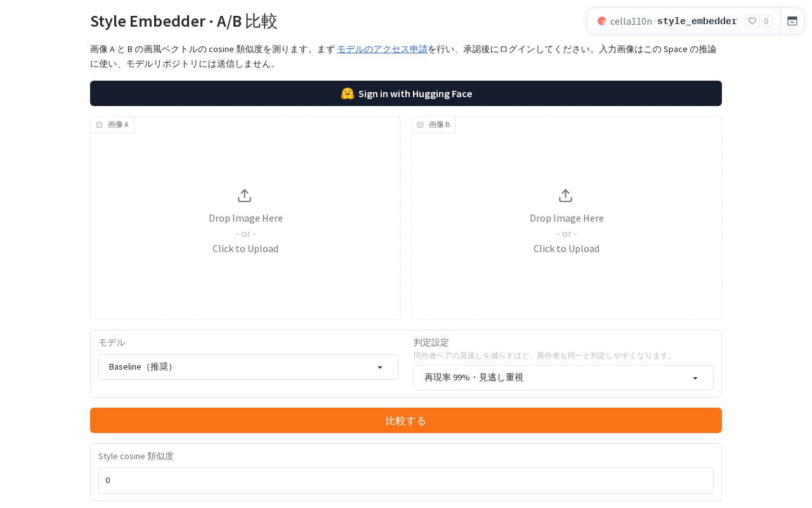
Task: Click the 'Drop Image Here' text in 画像 A
Action: pos(246,218)
